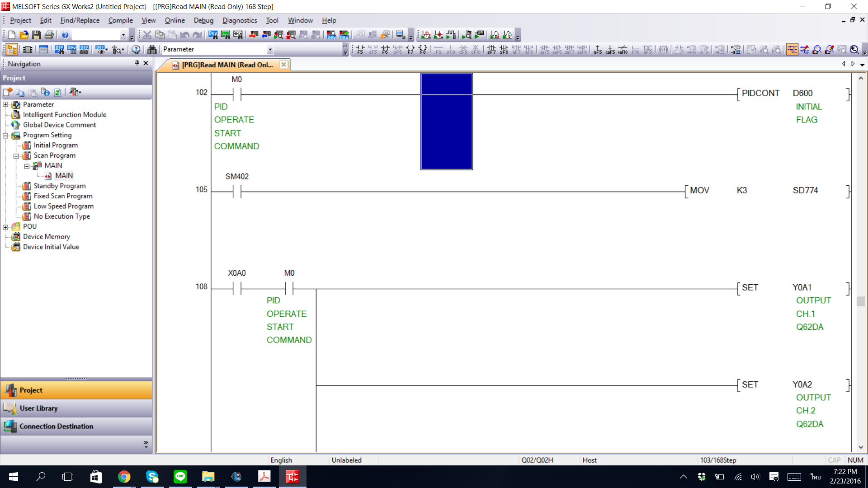The height and width of the screenshot is (488, 868).
Task: Switch to the User Library pane
Action: 76,408
